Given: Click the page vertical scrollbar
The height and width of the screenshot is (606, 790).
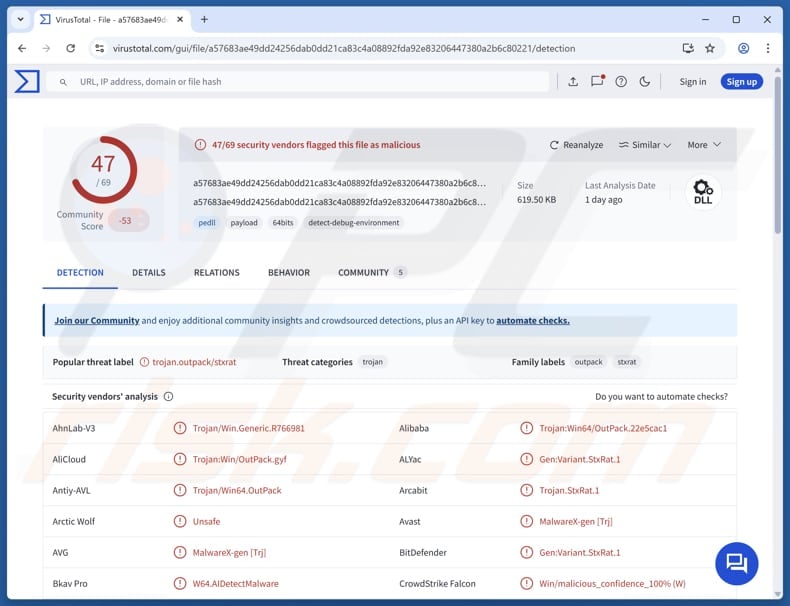Looking at the screenshot, I should click(778, 156).
